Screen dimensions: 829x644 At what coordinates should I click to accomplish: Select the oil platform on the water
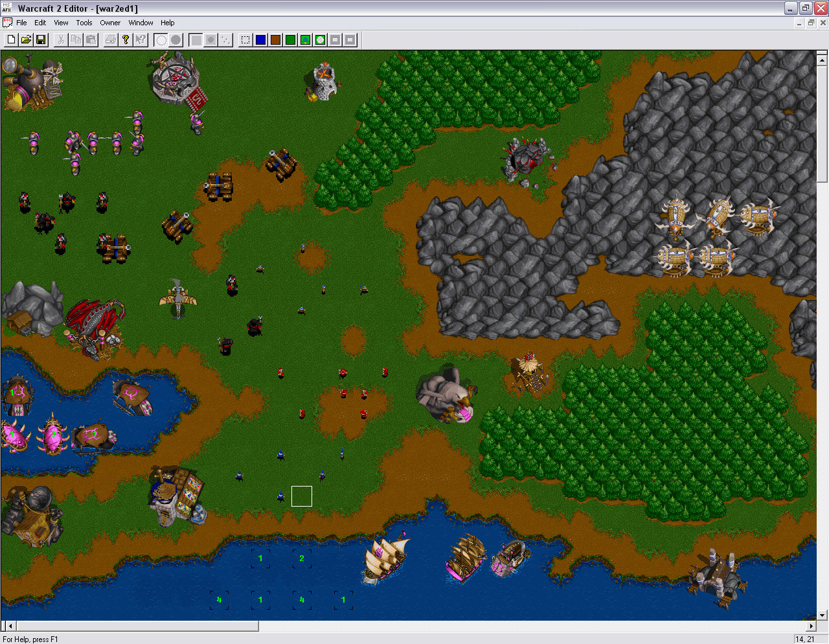click(718, 578)
